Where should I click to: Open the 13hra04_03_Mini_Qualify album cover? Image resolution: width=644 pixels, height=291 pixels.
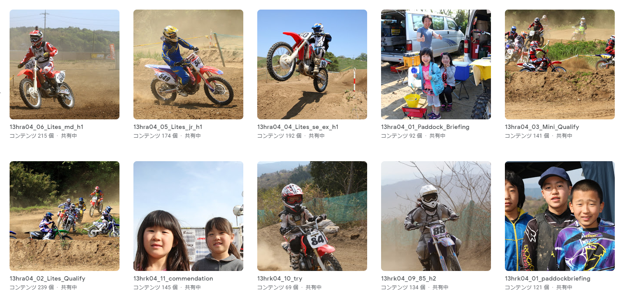(560, 64)
